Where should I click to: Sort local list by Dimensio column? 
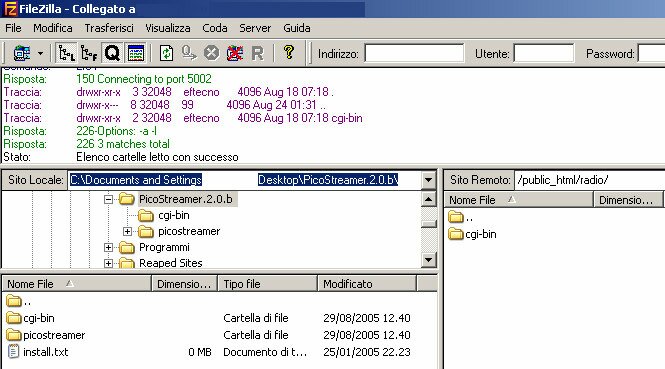[x=184, y=284]
